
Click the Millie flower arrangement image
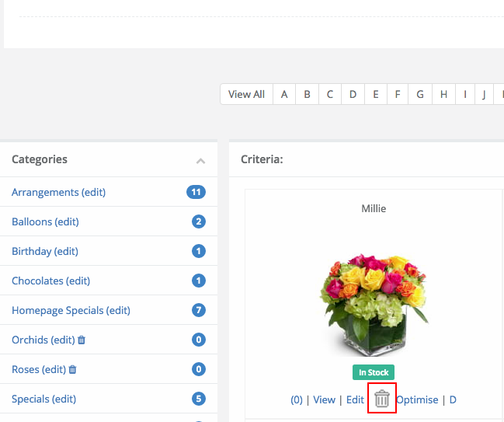coord(374,305)
